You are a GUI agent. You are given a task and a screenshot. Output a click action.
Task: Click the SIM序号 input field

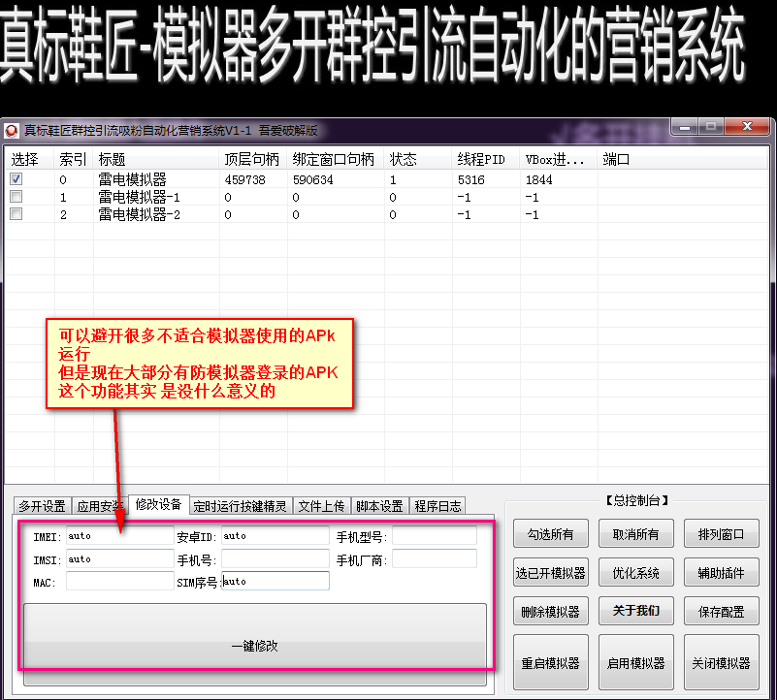point(275,581)
